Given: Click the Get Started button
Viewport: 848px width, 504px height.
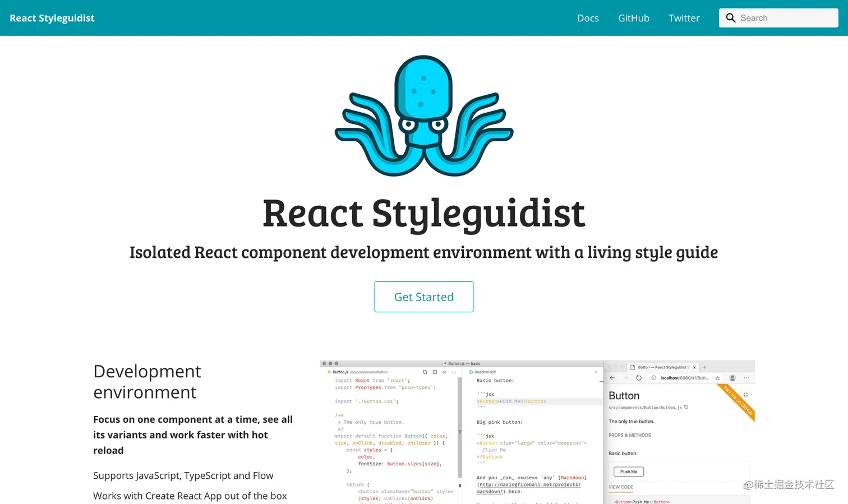Looking at the screenshot, I should (424, 297).
